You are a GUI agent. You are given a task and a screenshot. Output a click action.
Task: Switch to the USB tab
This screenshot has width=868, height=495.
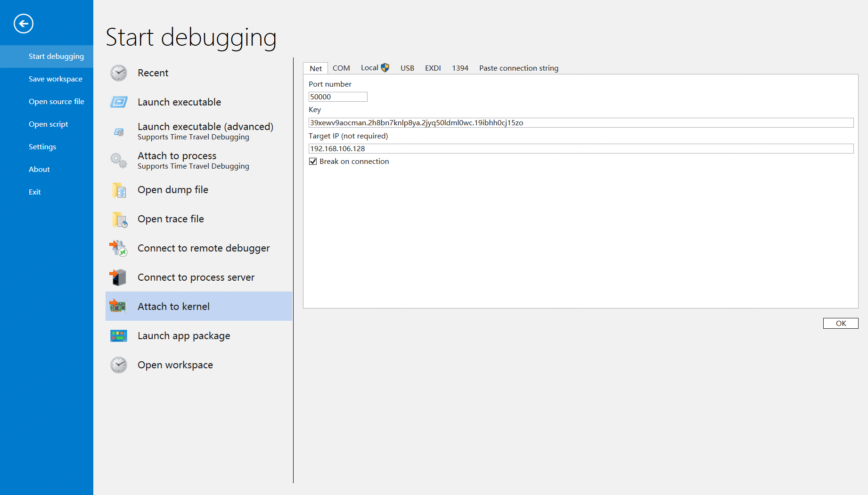[407, 68]
